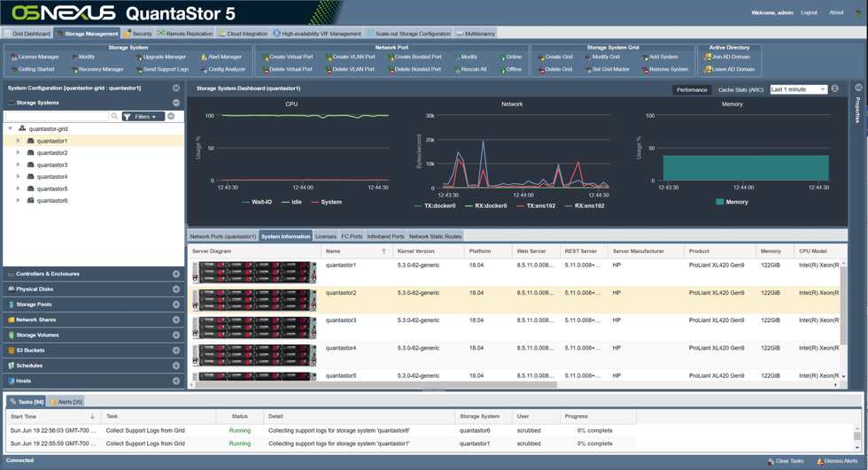Screen dimensions: 868x470
Task: Click Rescan All network ports
Action: (470, 69)
